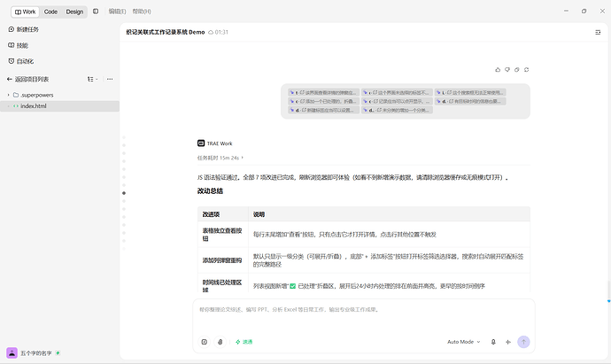Click the thumbs-up feedback icon
The image size is (611, 364).
pos(498,70)
